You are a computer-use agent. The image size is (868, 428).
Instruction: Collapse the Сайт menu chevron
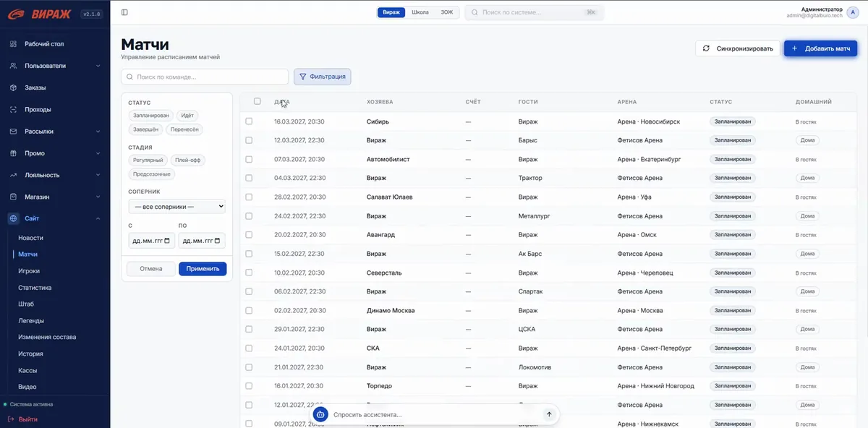pyautogui.click(x=98, y=218)
